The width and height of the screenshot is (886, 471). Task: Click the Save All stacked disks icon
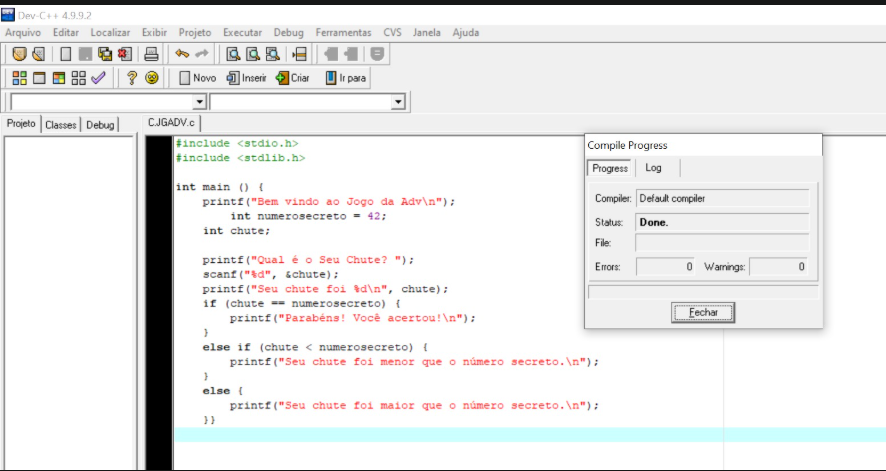[105, 54]
